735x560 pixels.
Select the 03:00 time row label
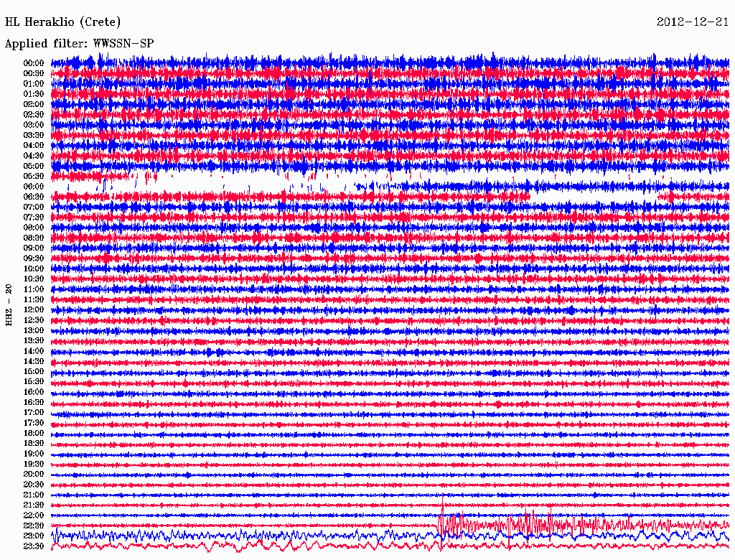click(34, 125)
